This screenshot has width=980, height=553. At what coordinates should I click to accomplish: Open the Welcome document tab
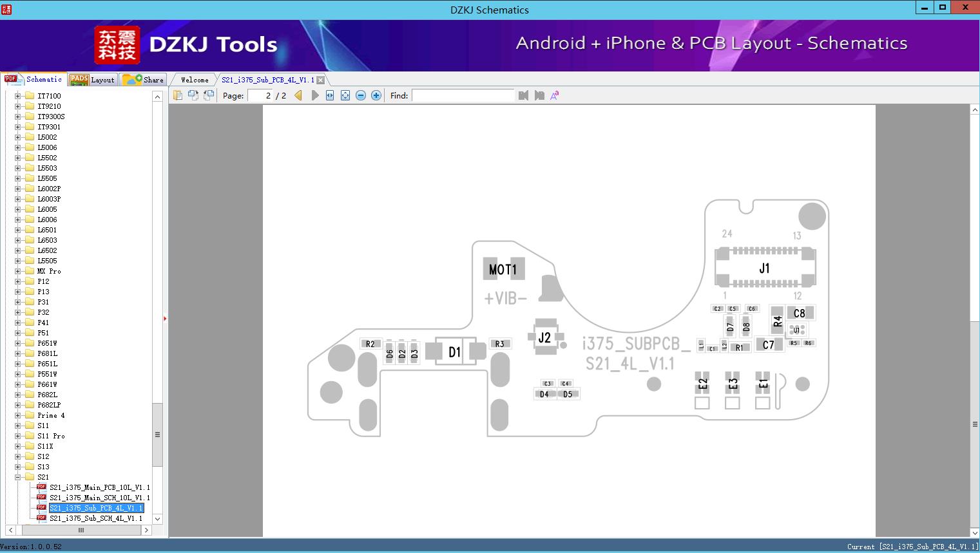[195, 80]
